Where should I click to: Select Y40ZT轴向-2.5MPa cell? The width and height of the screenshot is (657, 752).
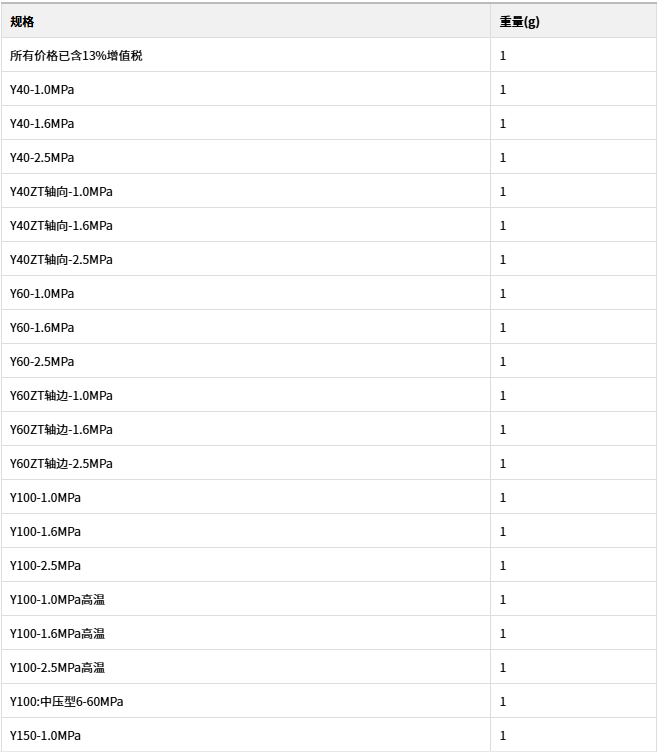click(246, 260)
